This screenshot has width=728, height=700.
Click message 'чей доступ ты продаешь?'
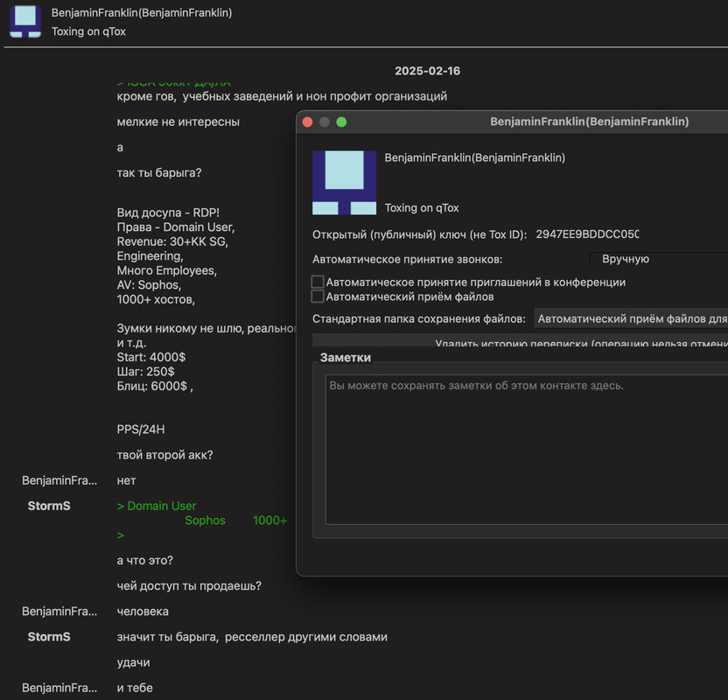point(189,585)
